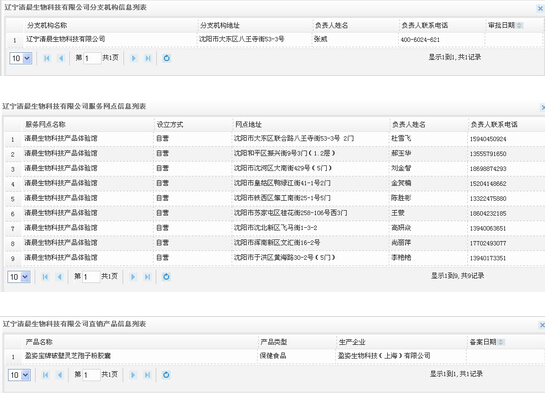Click page number field in branch list

[x=92, y=58]
